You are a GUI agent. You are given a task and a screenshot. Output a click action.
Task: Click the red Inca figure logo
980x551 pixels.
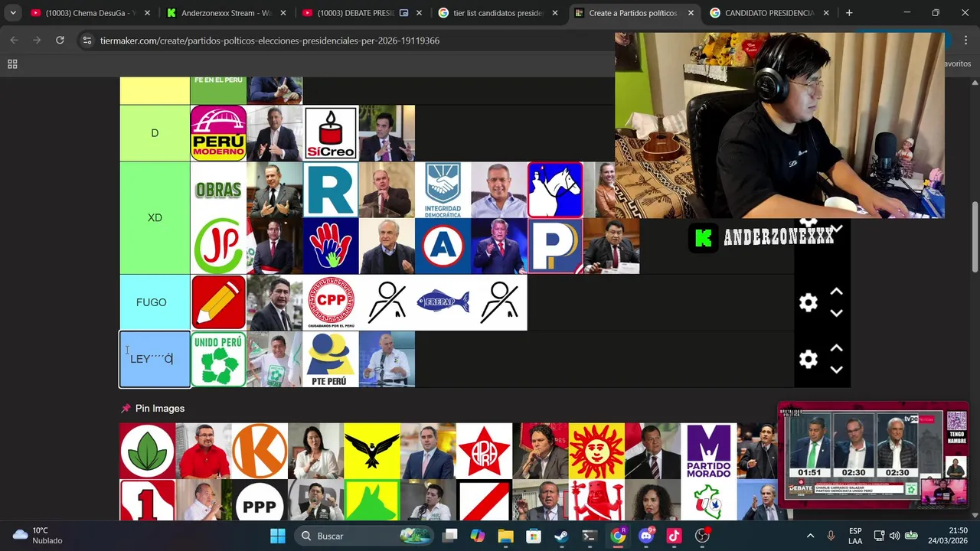[x=596, y=500]
